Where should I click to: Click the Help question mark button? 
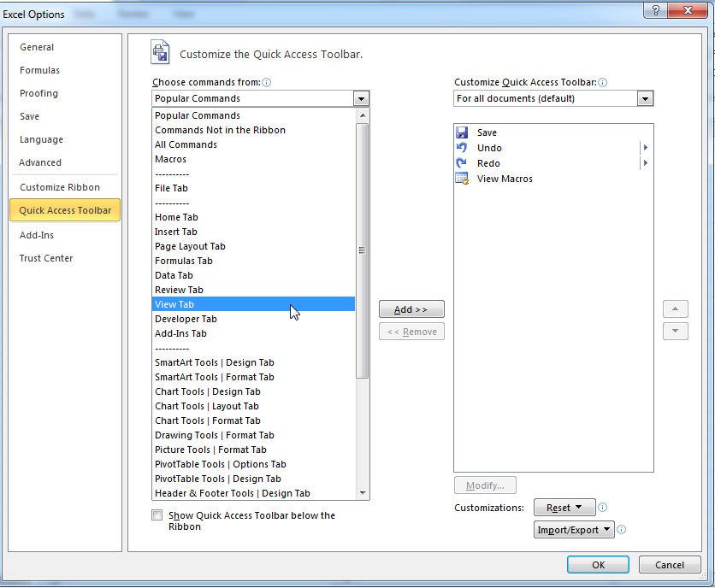(x=656, y=10)
